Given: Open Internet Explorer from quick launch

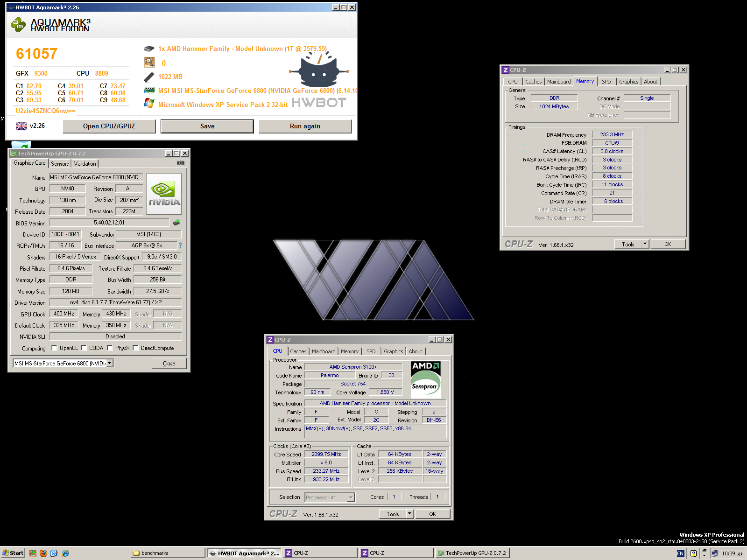Looking at the screenshot, I should (65, 553).
